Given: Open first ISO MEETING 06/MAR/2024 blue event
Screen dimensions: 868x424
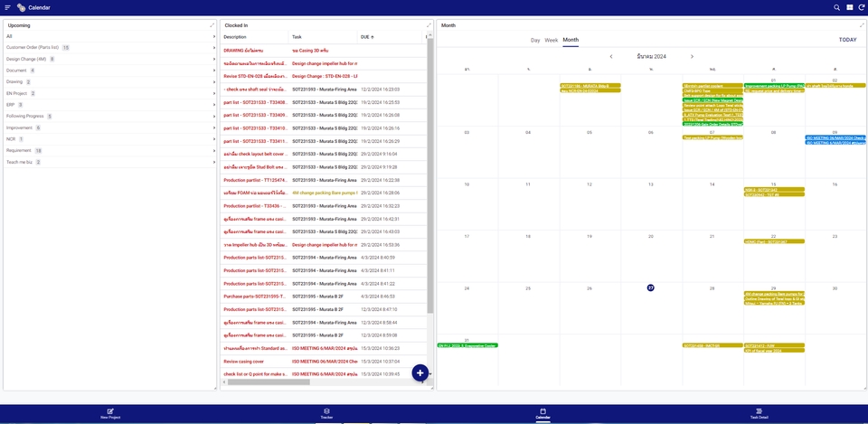Looking at the screenshot, I should tap(835, 137).
